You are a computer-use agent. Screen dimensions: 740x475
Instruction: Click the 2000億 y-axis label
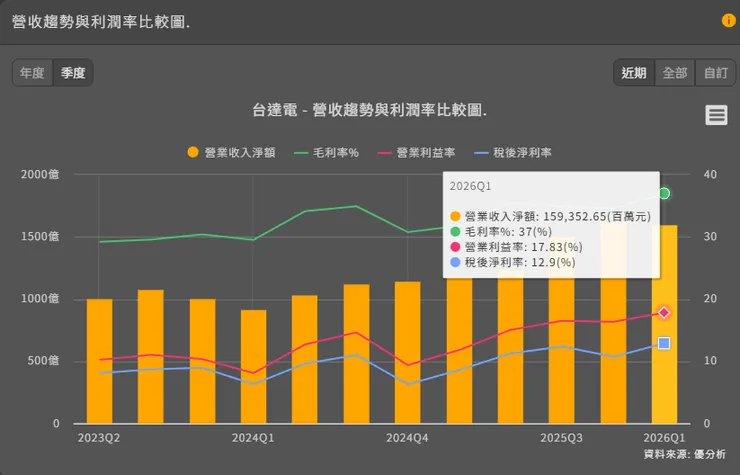(40, 174)
